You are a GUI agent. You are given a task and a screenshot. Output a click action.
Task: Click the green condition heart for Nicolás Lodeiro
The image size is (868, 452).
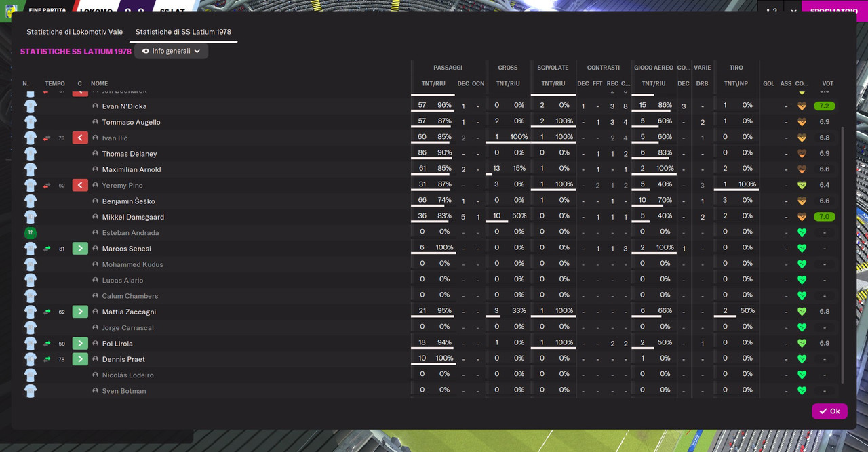click(x=802, y=375)
